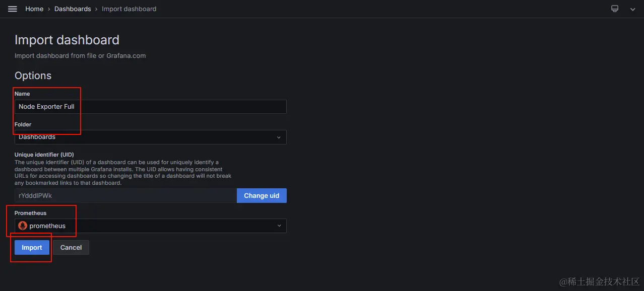Viewport: 644px width, 291px height.
Task: Open the Prometheus data source dropdown
Action: tap(151, 226)
